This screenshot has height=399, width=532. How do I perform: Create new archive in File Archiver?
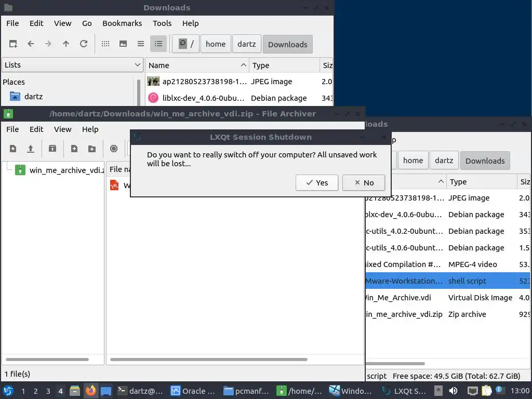coord(13,149)
